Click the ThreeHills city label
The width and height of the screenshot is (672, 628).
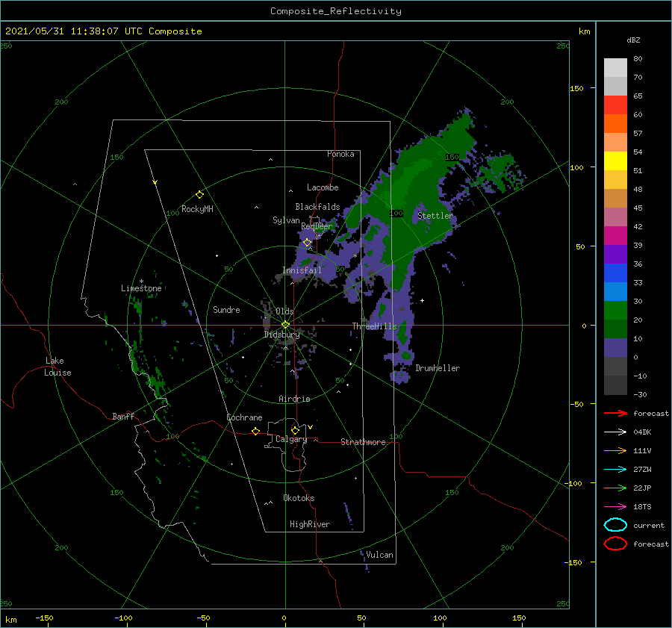pos(375,326)
